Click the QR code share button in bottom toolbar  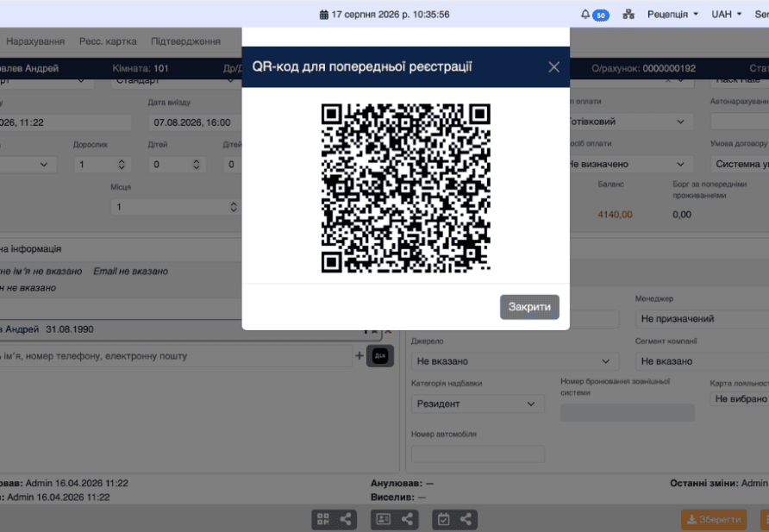tap(334, 519)
